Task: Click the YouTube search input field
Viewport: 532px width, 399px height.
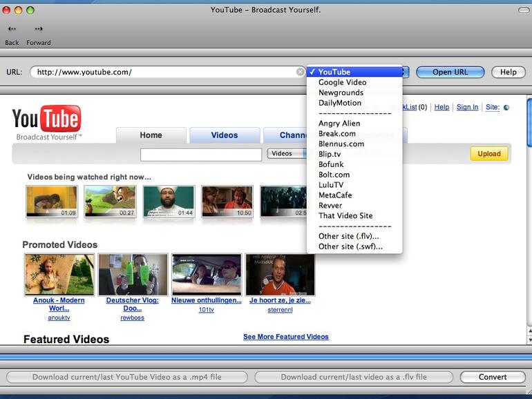Action: [x=201, y=154]
